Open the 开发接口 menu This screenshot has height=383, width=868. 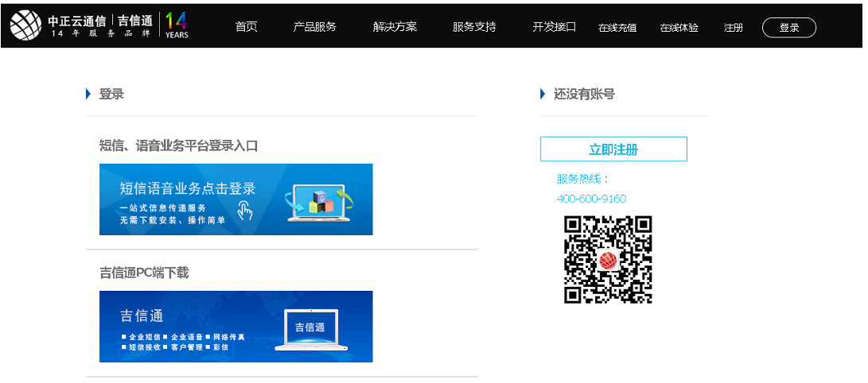554,26
